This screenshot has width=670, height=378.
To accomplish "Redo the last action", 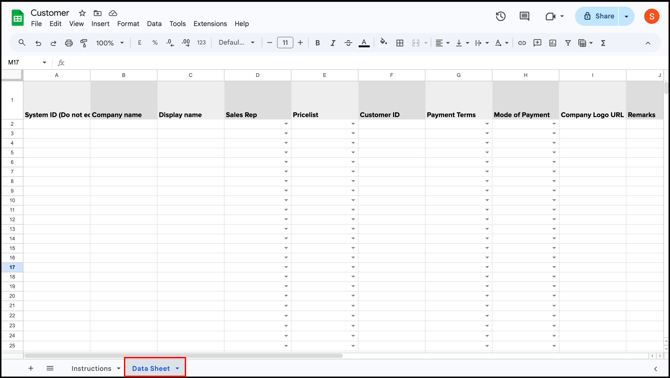I will click(x=53, y=43).
